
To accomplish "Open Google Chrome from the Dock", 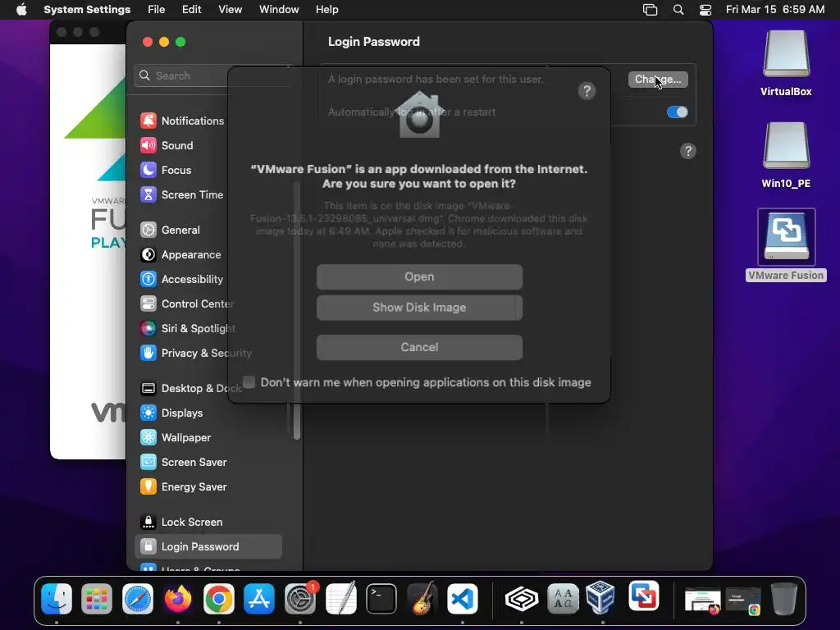I will pos(218,598).
